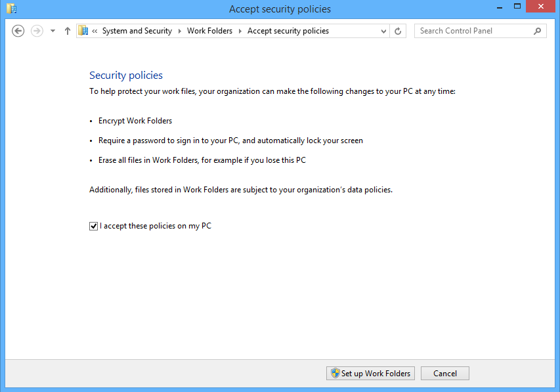Click the Cancel button

pyautogui.click(x=444, y=374)
